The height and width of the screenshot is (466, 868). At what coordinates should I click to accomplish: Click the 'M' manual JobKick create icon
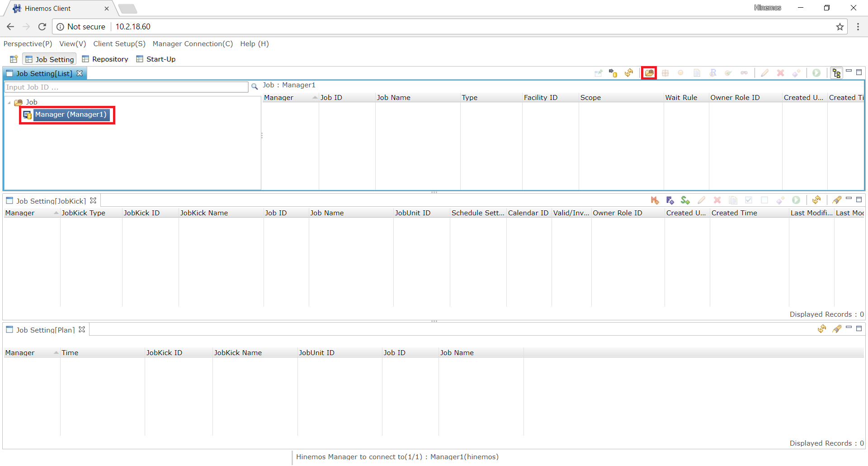(655, 200)
